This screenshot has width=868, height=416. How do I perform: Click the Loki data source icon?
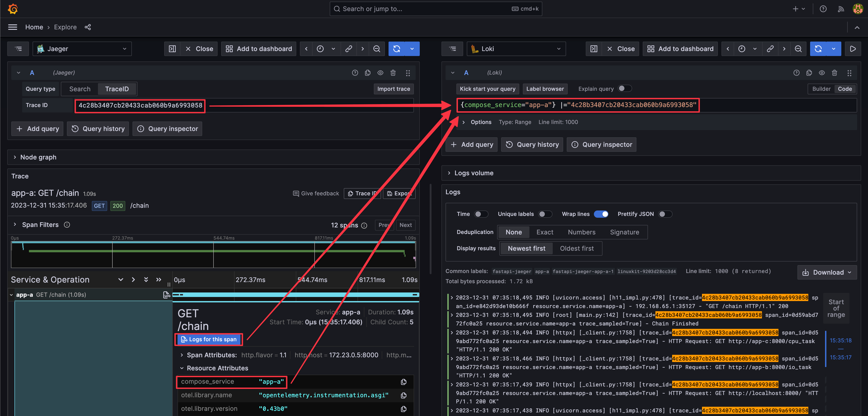pos(475,49)
